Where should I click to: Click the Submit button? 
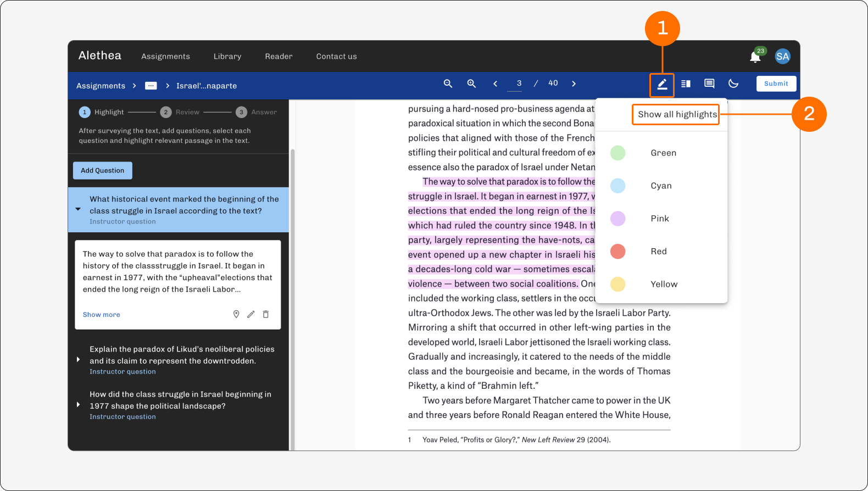776,83
